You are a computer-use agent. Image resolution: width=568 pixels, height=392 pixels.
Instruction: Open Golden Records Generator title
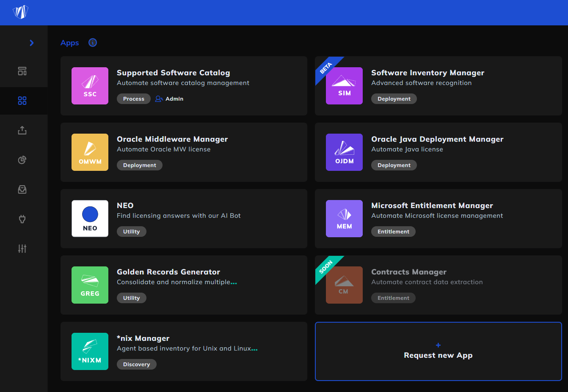pyautogui.click(x=168, y=272)
